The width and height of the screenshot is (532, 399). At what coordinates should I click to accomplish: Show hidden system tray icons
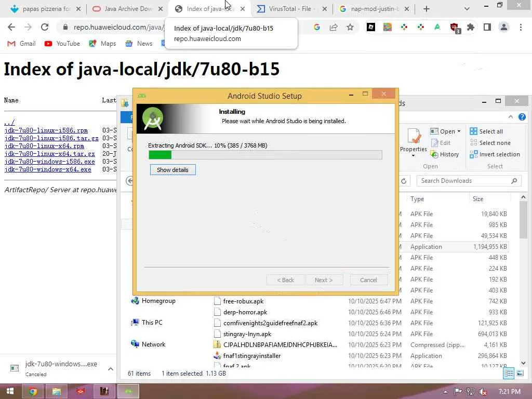(445, 392)
